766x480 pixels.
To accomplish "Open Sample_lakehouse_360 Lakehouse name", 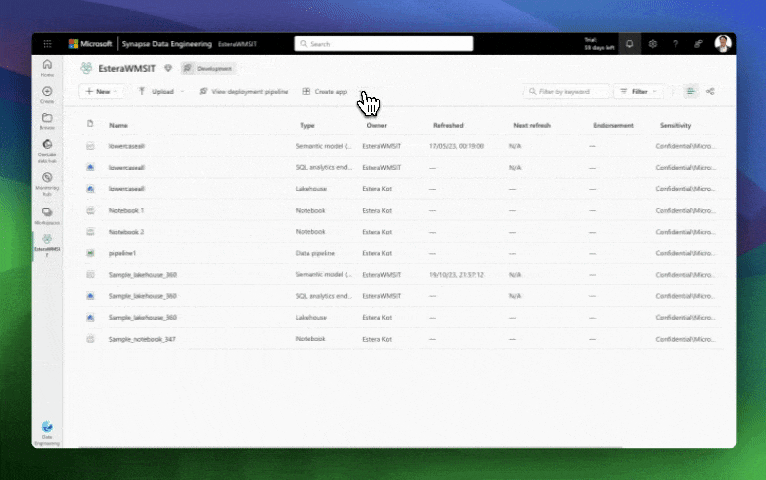I will [x=143, y=317].
